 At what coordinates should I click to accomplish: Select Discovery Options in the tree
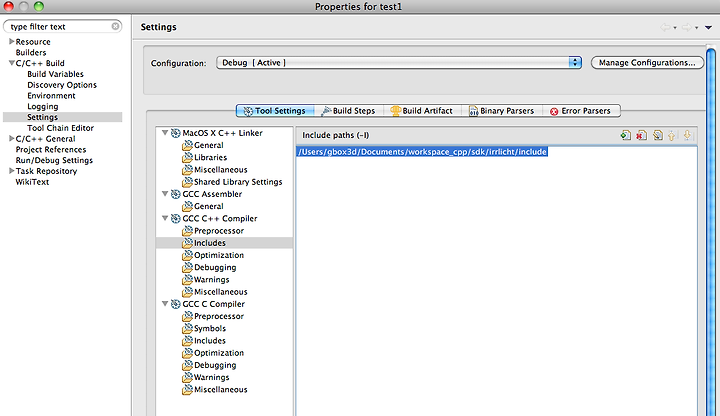pos(62,85)
